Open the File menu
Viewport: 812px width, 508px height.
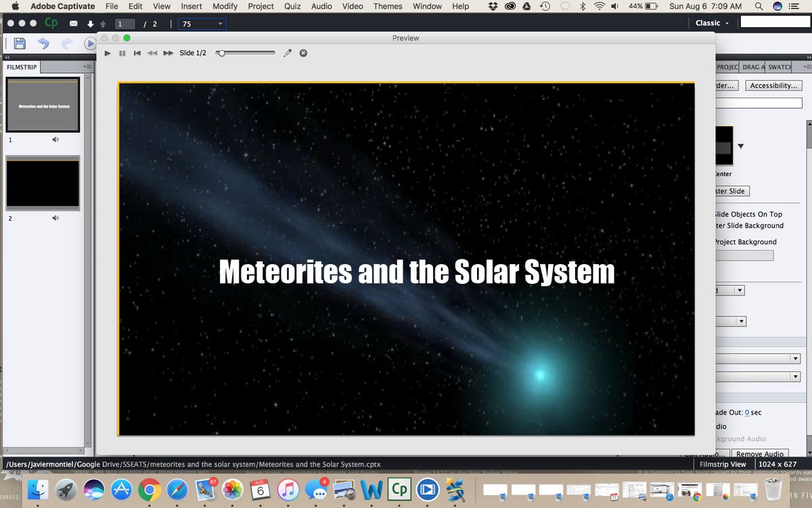pyautogui.click(x=112, y=6)
